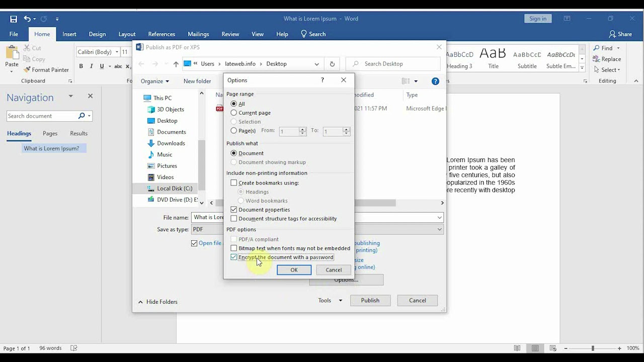Toggle Open file after publishing checkbox

[194, 243]
